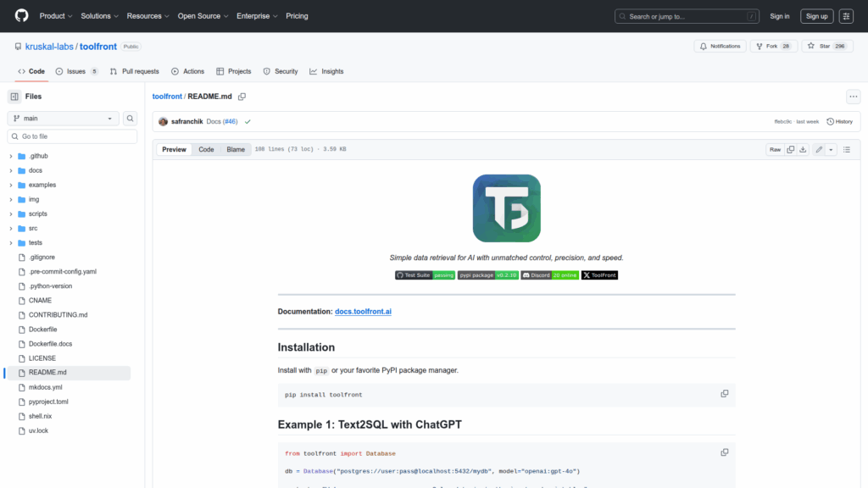Expand the docs folder

10,170
